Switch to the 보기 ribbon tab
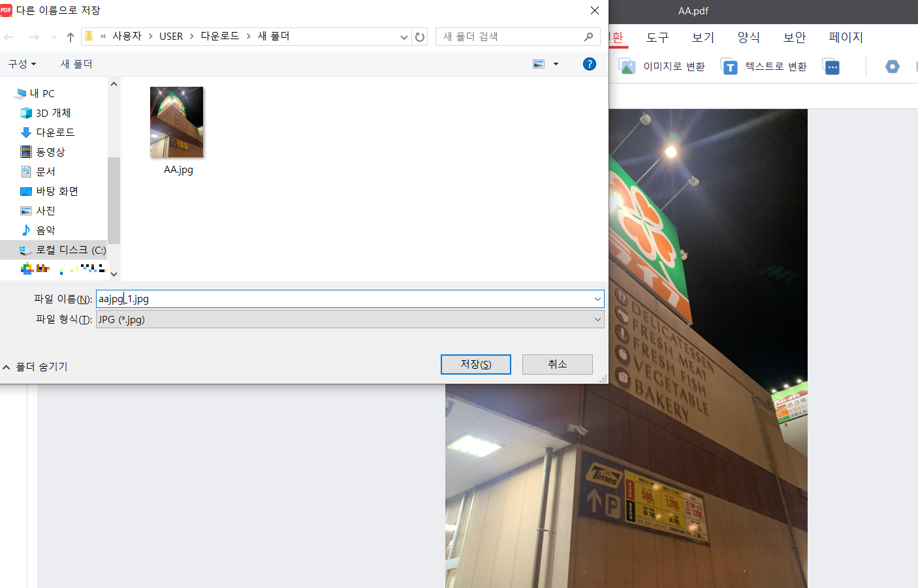The height and width of the screenshot is (588, 918). tap(703, 37)
